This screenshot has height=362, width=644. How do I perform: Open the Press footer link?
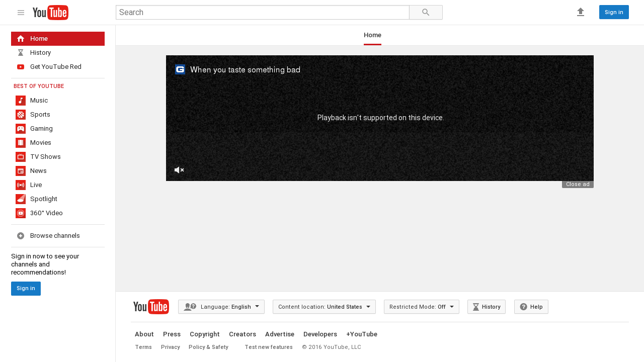pos(172,334)
